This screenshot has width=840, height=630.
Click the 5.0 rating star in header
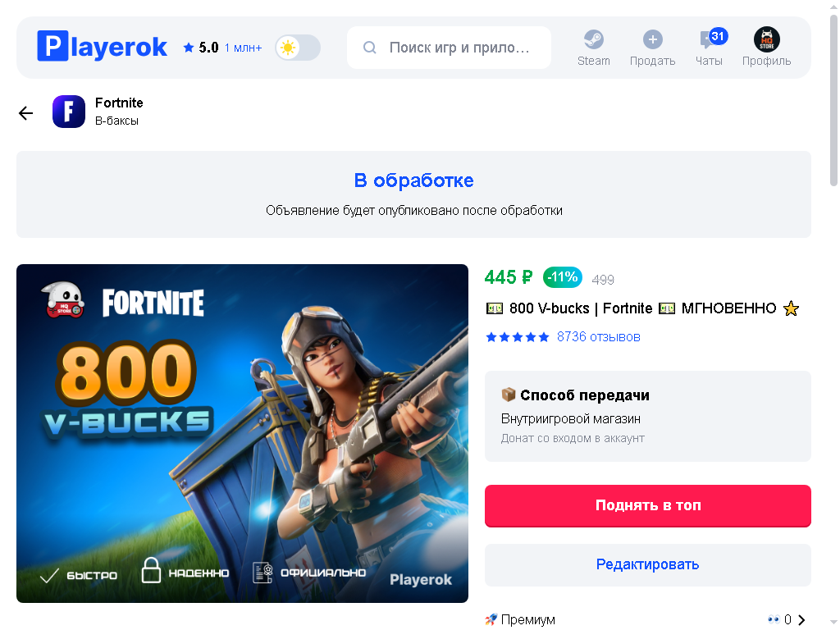[189, 48]
